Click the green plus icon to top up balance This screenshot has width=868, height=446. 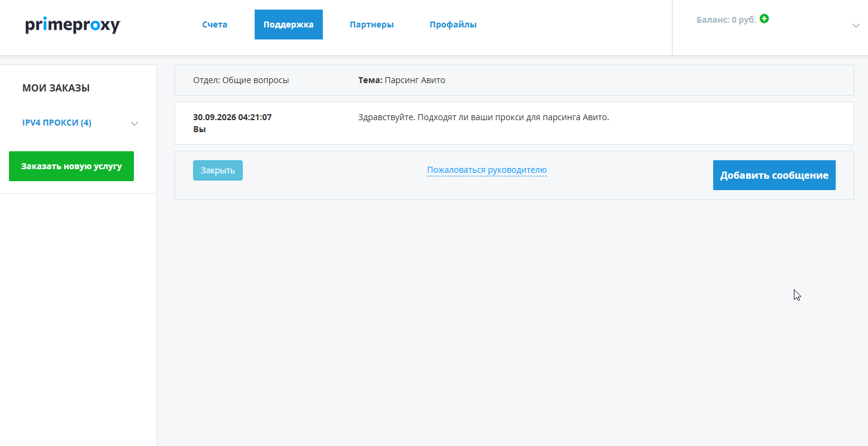point(765,19)
